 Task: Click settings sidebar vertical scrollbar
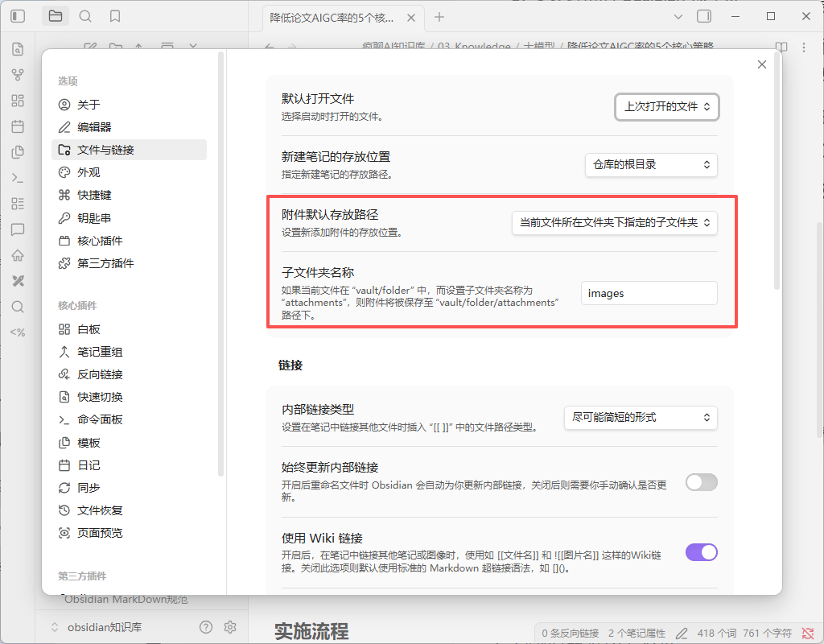tap(220, 263)
